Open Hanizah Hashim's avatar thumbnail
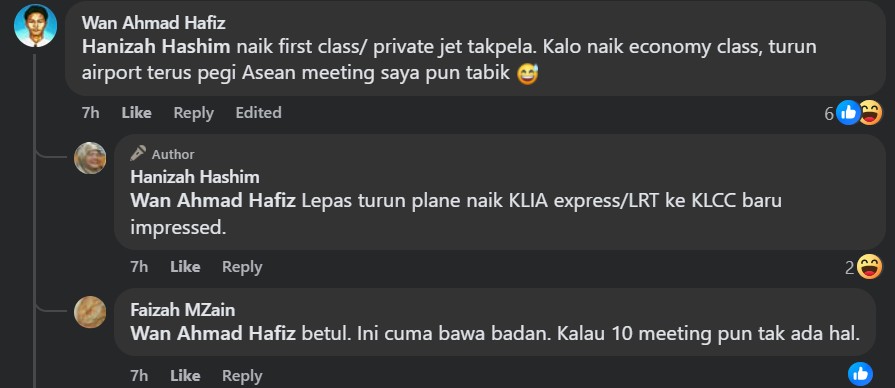The width and height of the screenshot is (895, 388). click(90, 158)
